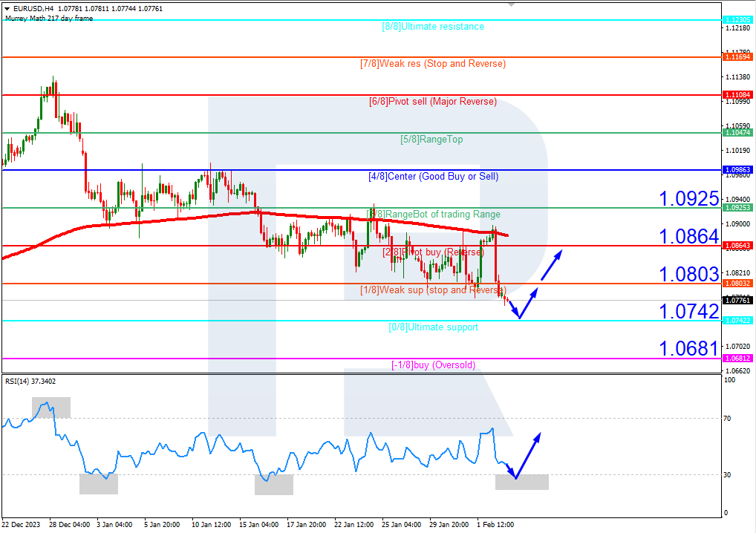
Task: Select the red 1.11084 price axis tag
Action: (736, 95)
